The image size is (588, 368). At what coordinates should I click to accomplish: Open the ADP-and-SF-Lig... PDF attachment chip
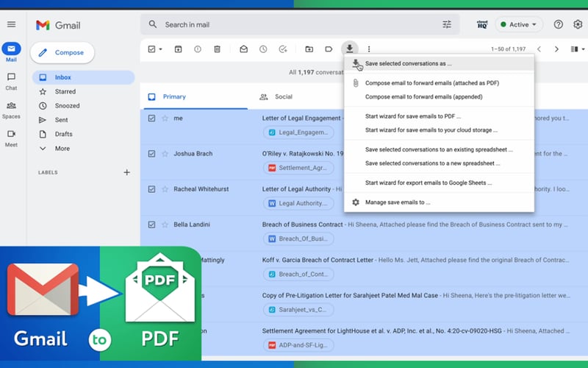tap(298, 345)
